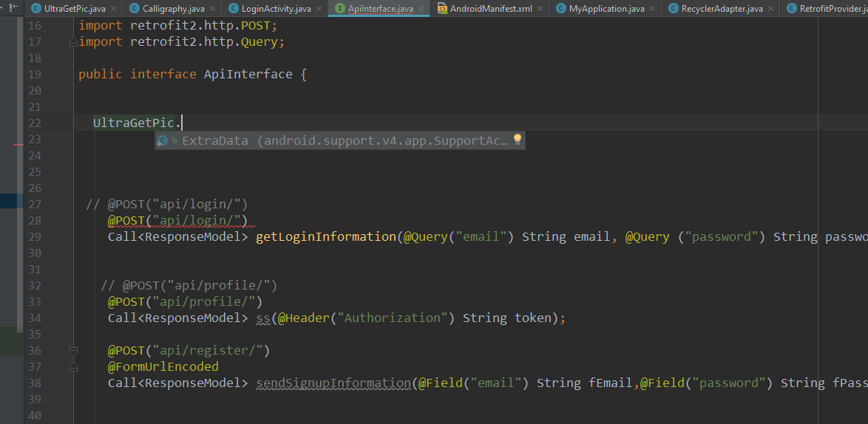The image size is (868, 424).
Task: Switch to the LoginActivity.java tab
Action: pos(276,9)
